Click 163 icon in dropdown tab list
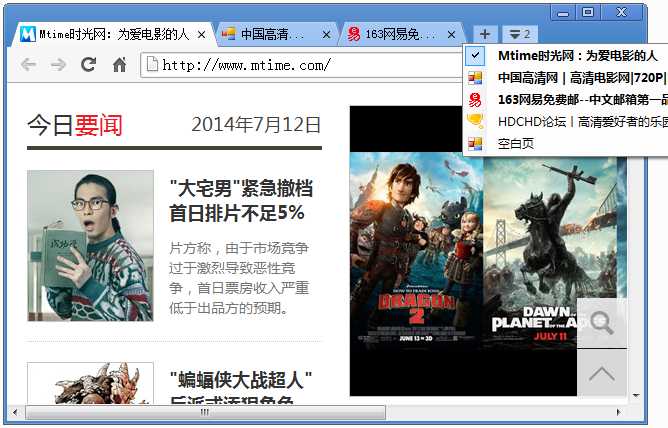Screen dimensions: 668x428 (x=475, y=100)
